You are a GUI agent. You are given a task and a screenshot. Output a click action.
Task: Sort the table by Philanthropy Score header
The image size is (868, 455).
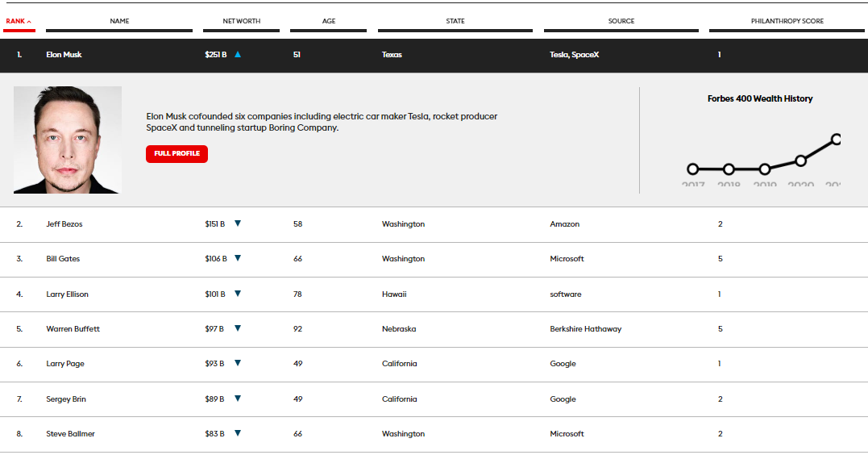[x=787, y=21]
